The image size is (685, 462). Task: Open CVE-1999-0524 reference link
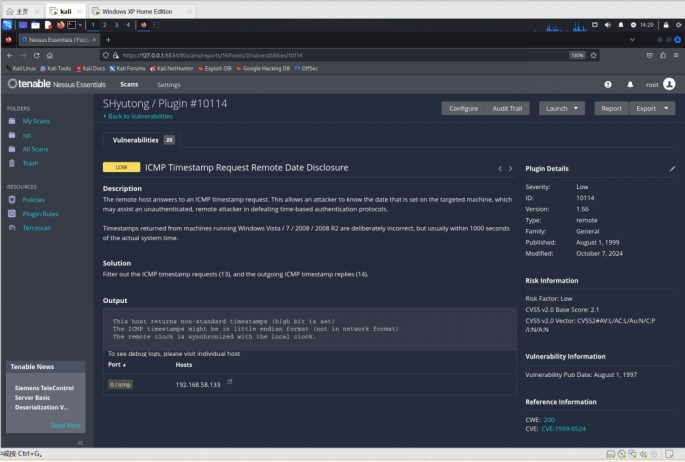tap(564, 429)
